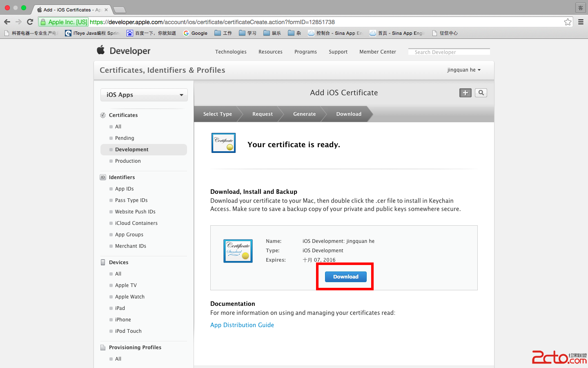Click the plus icon to add certificate
Image resolution: width=588 pixels, height=368 pixels.
coord(465,93)
